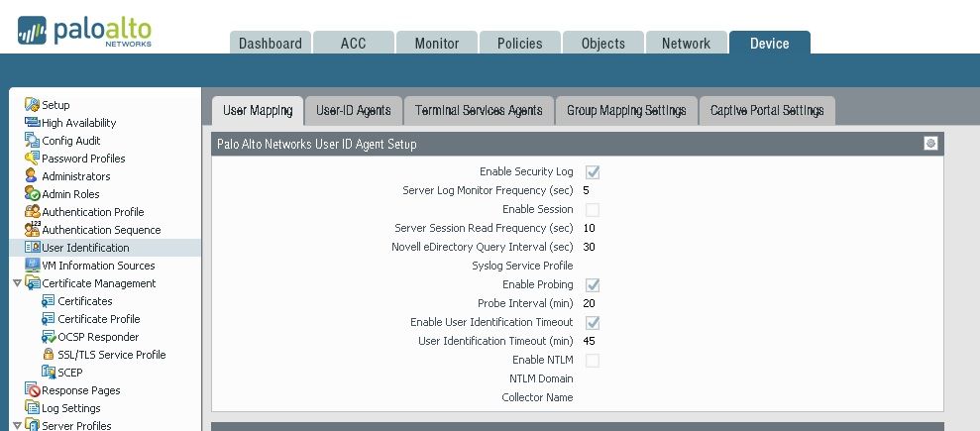Open the User-ID Agents tab
This screenshot has height=431, width=980.
[354, 110]
